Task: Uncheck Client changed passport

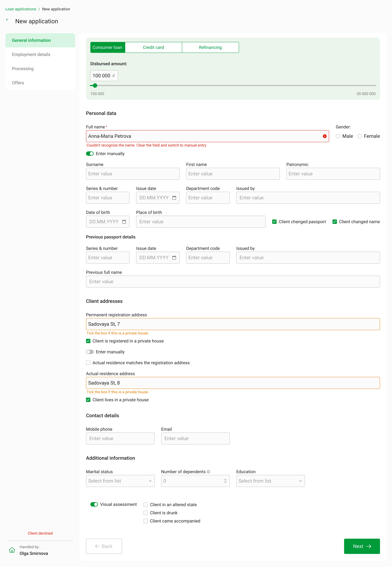Action: 274,222
